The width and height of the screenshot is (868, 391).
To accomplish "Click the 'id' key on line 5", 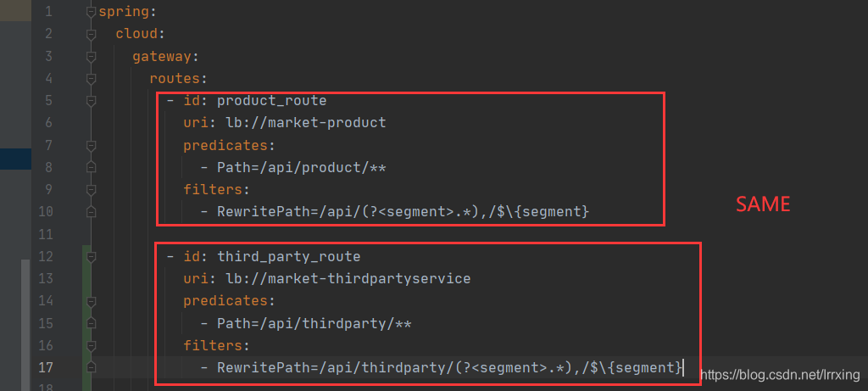I will [x=192, y=101].
